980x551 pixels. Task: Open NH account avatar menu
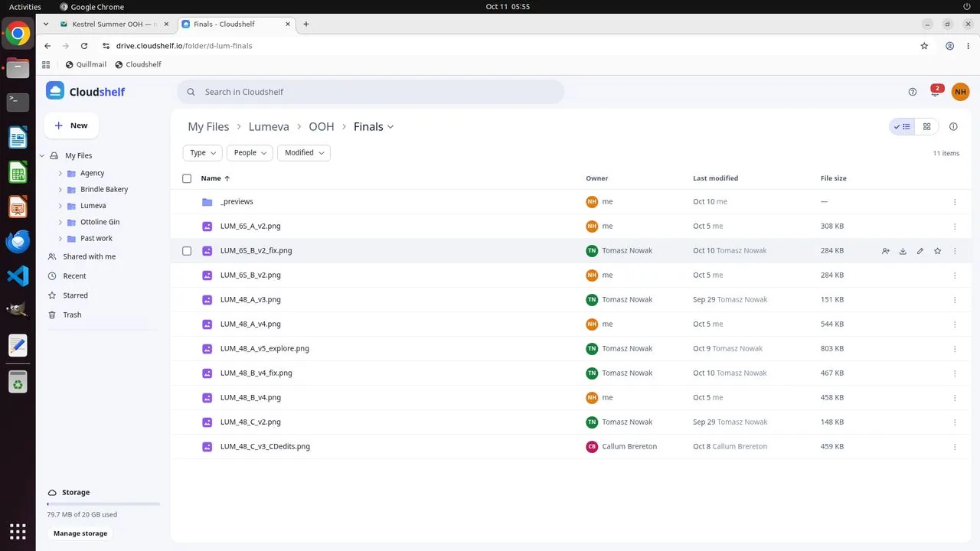pyautogui.click(x=960, y=92)
